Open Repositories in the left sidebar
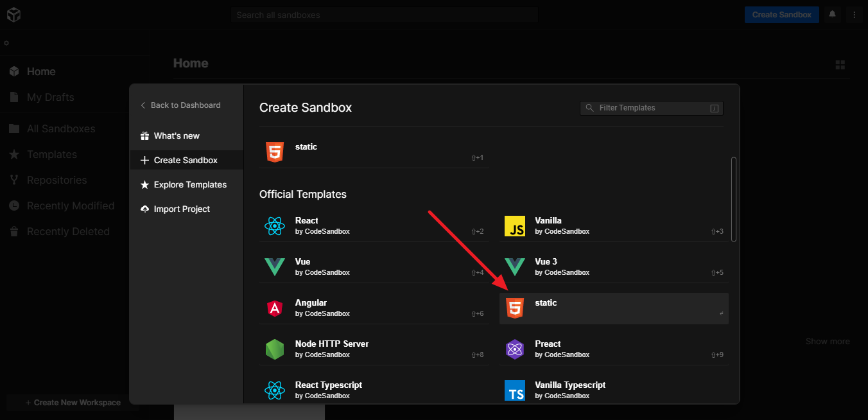The width and height of the screenshot is (868, 420). 57,180
